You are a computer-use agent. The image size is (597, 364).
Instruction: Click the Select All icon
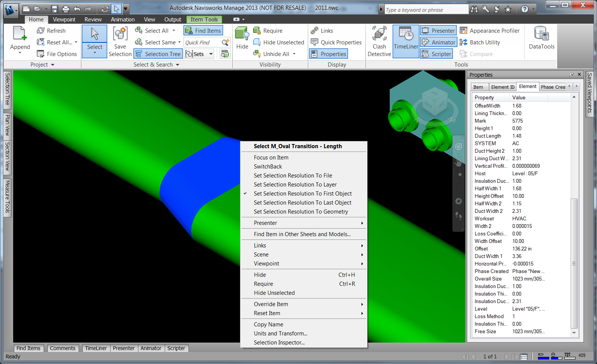[139, 30]
